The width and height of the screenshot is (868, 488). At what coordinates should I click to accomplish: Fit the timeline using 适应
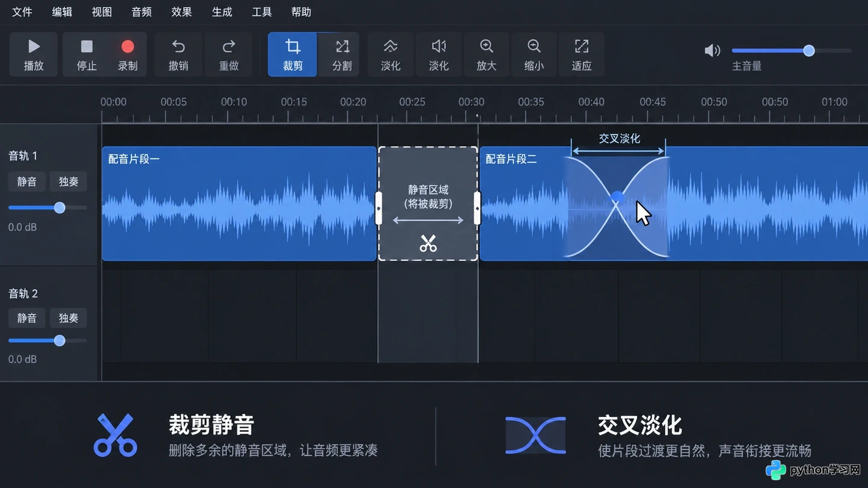pos(582,54)
